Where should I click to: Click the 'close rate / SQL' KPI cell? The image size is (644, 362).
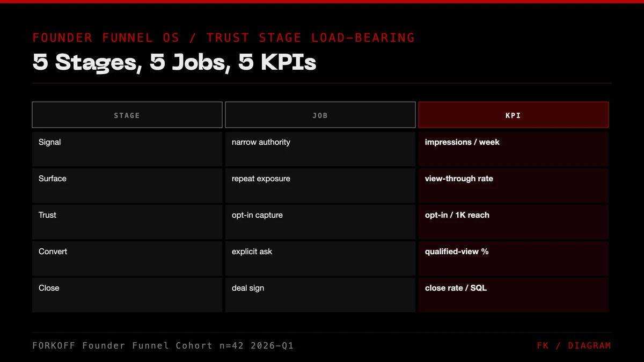click(x=514, y=295)
